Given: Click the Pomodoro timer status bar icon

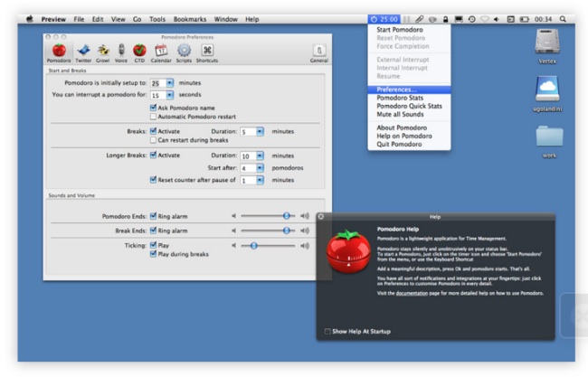Looking at the screenshot, I should 384,18.
